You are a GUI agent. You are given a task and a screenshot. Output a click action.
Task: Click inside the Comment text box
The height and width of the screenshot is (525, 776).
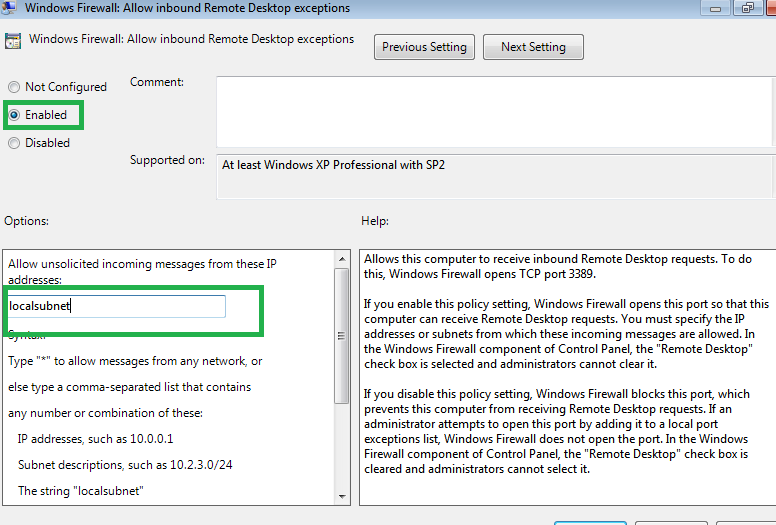[x=494, y=111]
